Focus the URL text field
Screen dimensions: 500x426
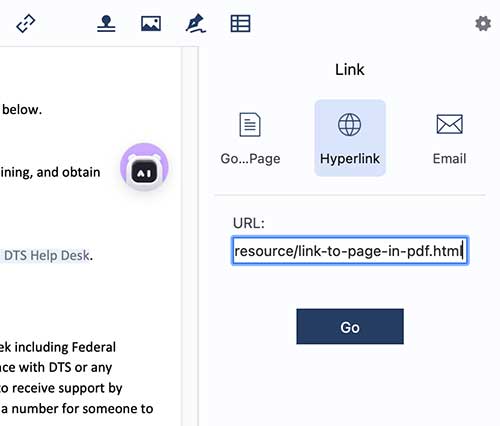350,251
